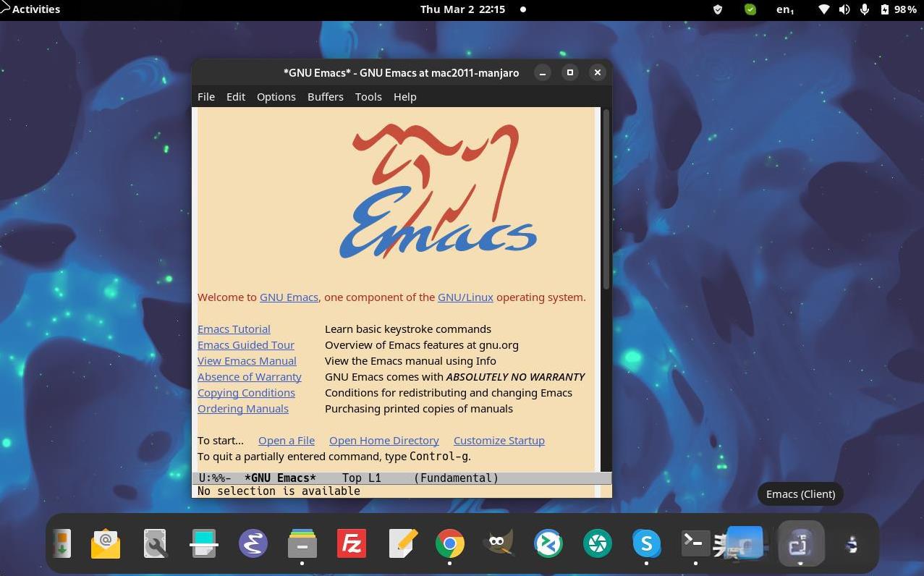Click View Emacs Manual link

(x=247, y=361)
